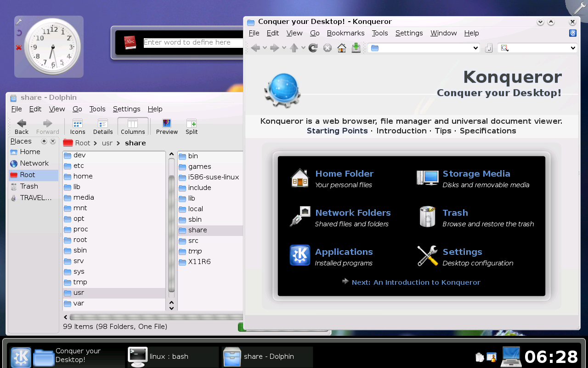This screenshot has width=588, height=368.
Task: Open Konqueror search bar dropdown arrow
Action: [x=573, y=48]
